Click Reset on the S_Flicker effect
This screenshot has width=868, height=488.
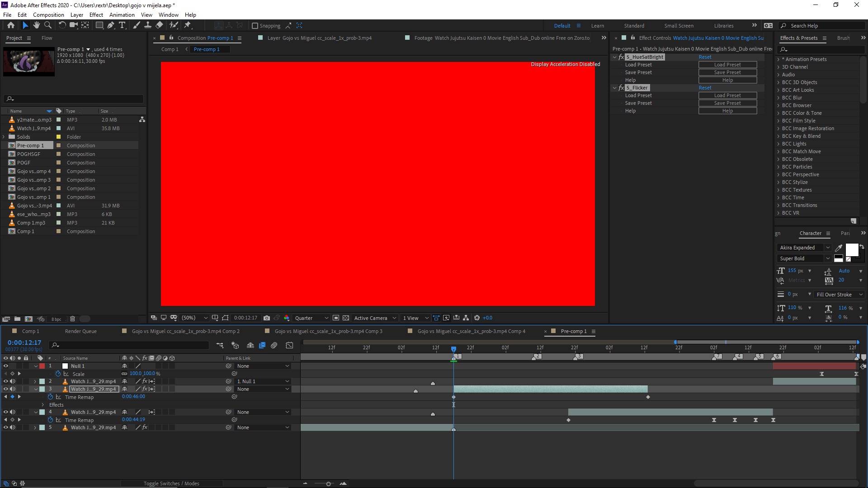point(705,87)
